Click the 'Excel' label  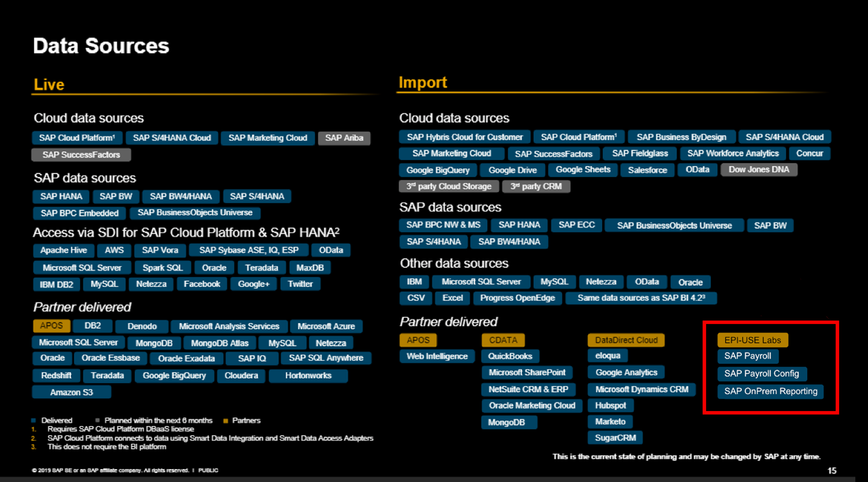pos(452,299)
